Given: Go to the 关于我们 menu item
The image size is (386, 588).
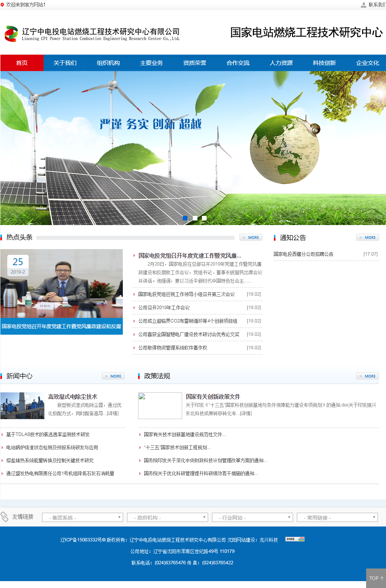Looking at the screenshot, I should tap(65, 63).
